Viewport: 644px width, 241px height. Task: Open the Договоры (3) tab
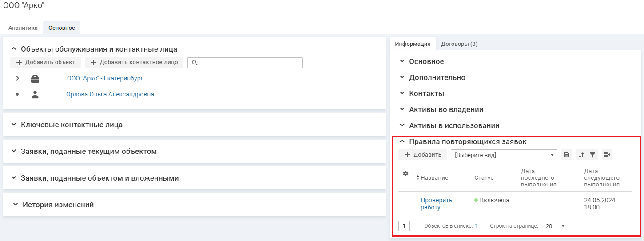(459, 44)
